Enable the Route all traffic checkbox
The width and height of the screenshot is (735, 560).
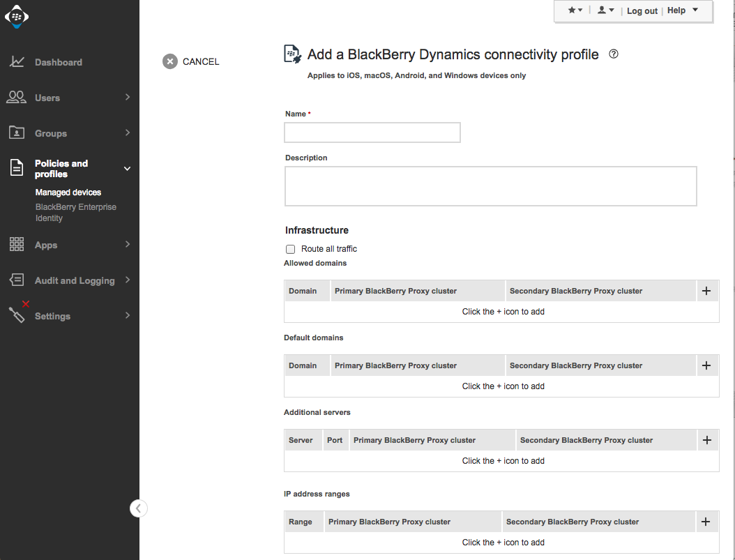[x=291, y=249]
